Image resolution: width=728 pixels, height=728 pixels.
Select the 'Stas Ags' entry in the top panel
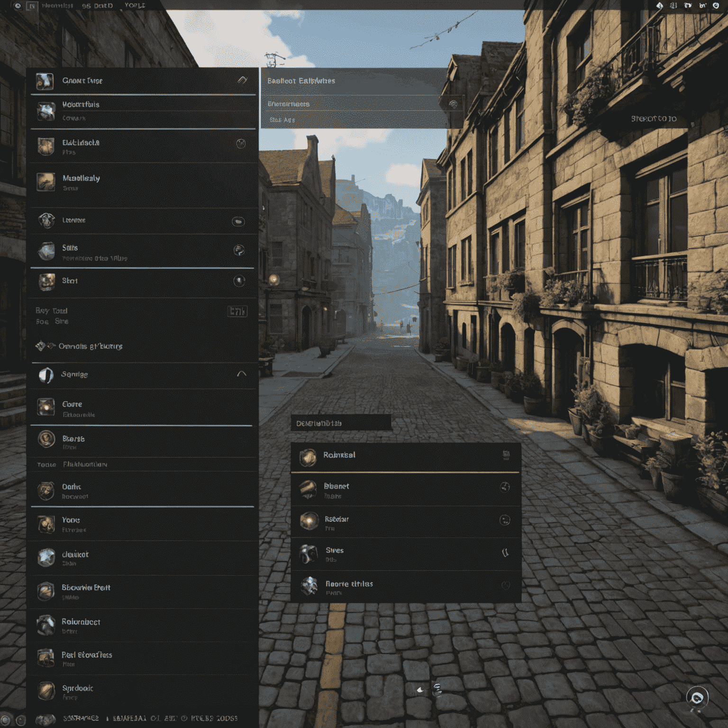coord(282,120)
